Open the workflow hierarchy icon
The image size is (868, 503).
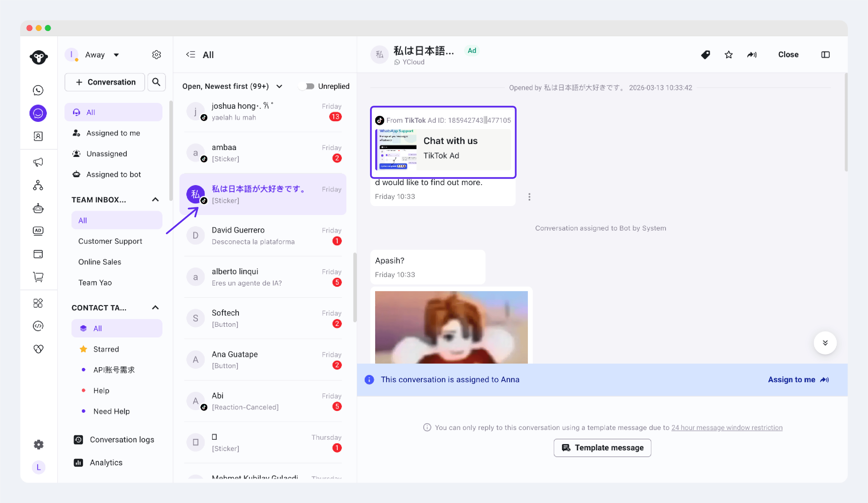pos(38,185)
